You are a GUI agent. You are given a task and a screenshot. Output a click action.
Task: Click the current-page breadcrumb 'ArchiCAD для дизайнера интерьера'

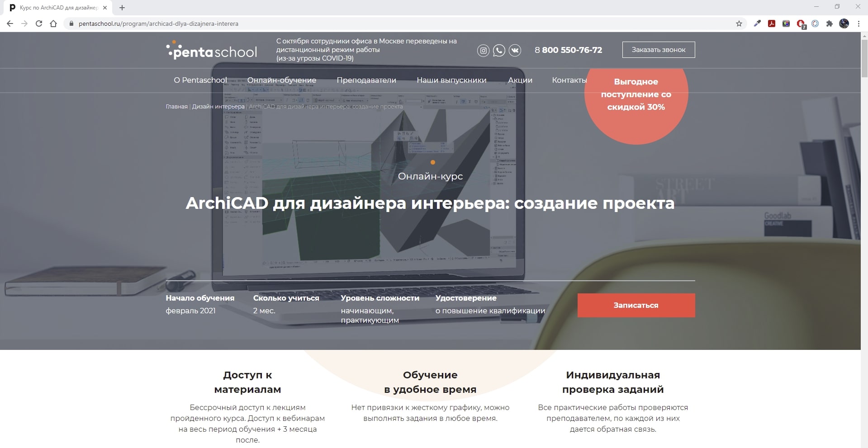(326, 107)
